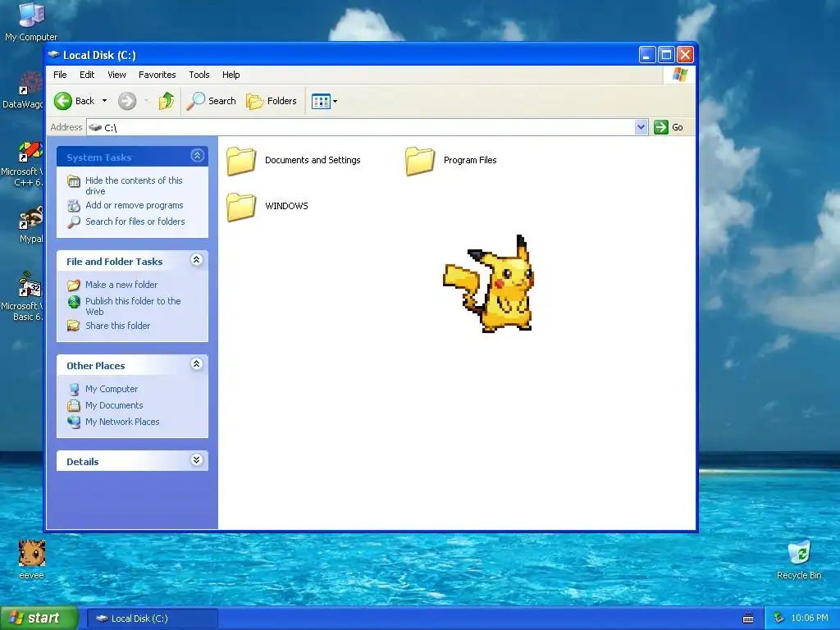Open the Edit menu

pos(87,75)
